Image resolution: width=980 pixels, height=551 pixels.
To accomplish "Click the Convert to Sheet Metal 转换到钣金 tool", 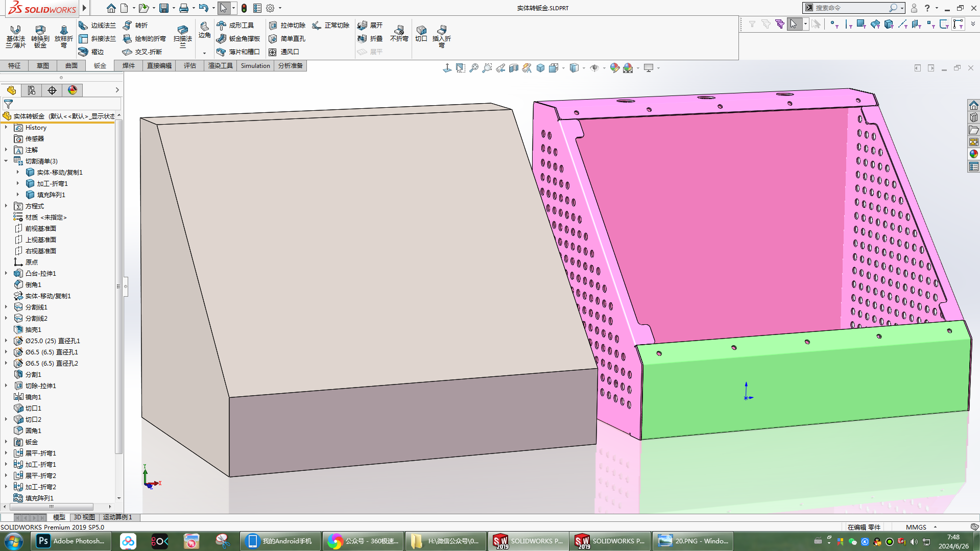I will pos(40,36).
